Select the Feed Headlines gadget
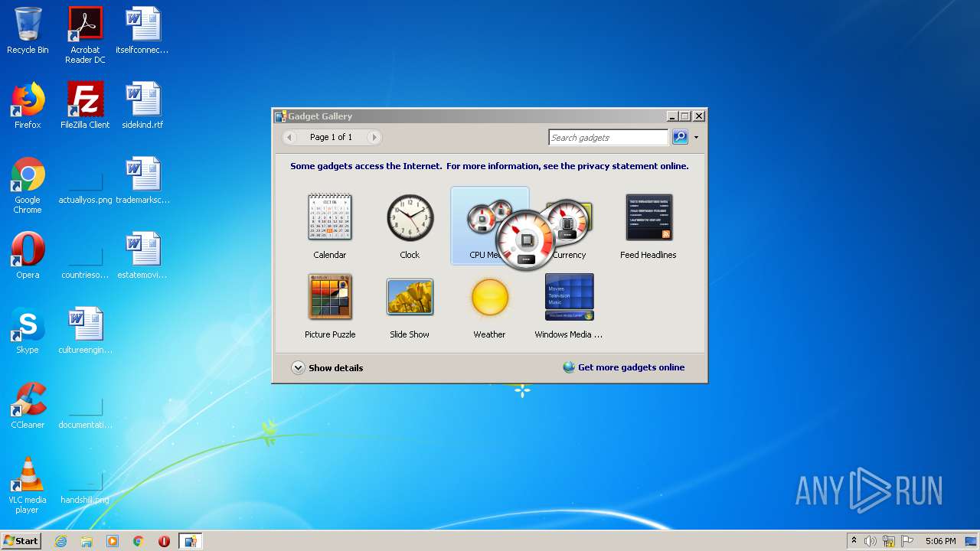Image resolution: width=980 pixels, height=551 pixels. [x=648, y=226]
